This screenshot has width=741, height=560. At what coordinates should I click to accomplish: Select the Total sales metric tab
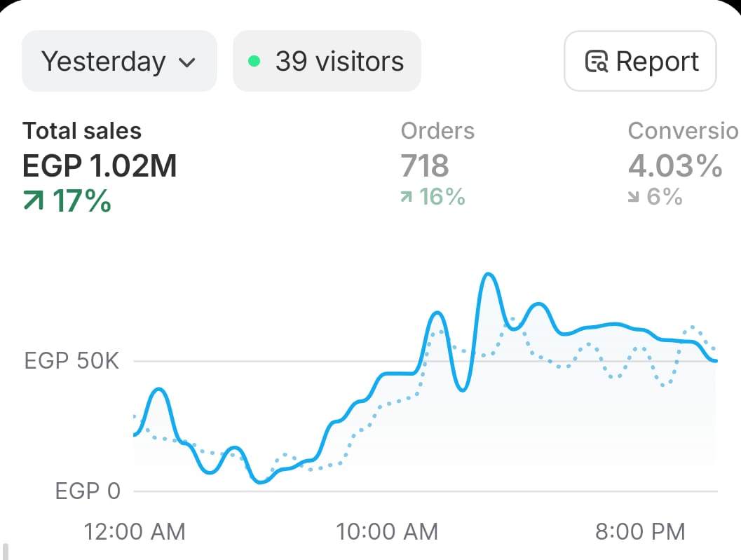point(82,131)
